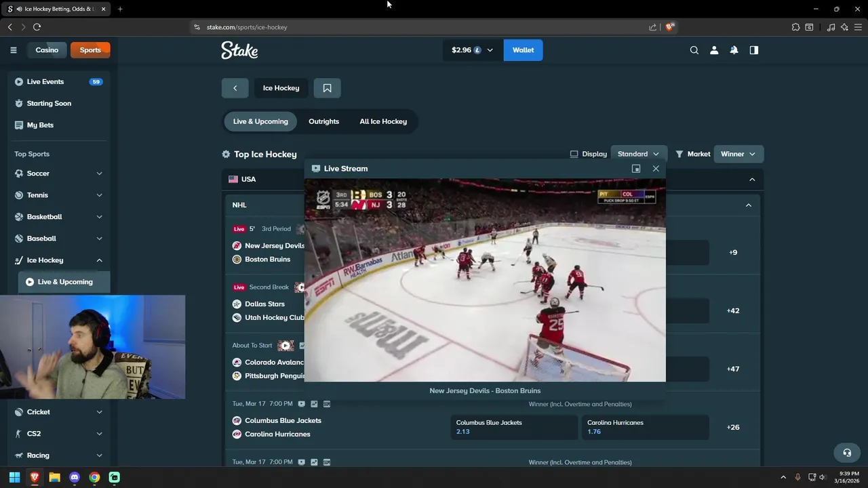Viewport: 868px width, 488px height.
Task: Open the hamburger sidebar menu
Action: pyautogui.click(x=13, y=50)
